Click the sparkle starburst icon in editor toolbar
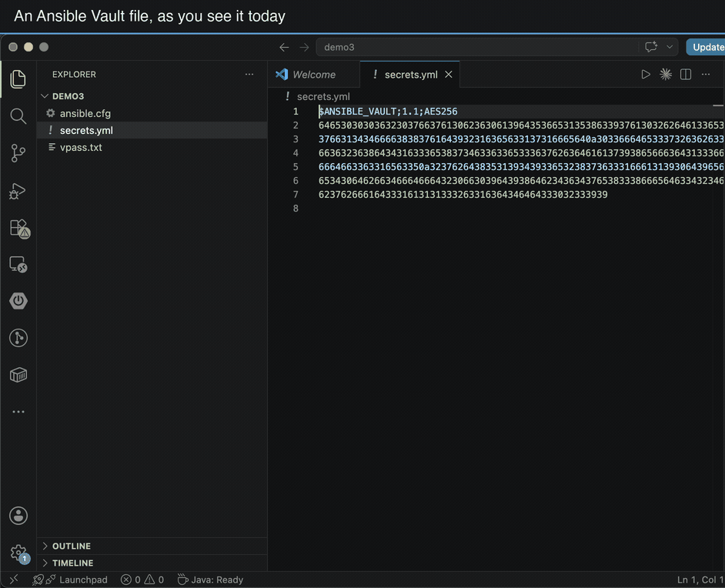Screen dimensions: 725x588 pos(666,75)
